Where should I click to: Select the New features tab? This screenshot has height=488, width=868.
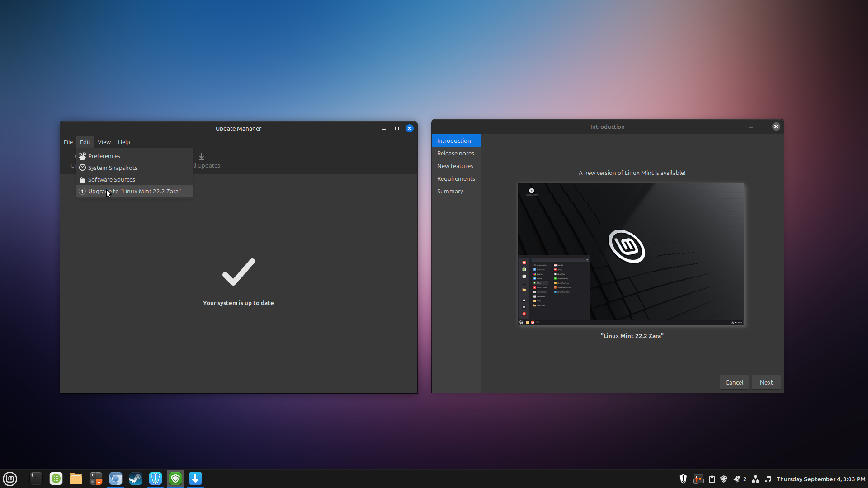coord(456,166)
